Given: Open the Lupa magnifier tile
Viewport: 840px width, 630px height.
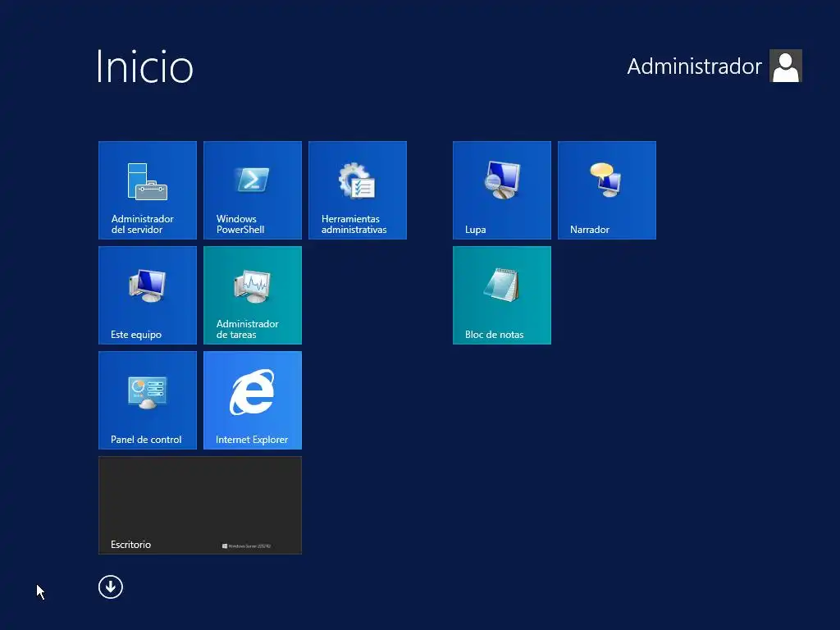Looking at the screenshot, I should click(501, 190).
